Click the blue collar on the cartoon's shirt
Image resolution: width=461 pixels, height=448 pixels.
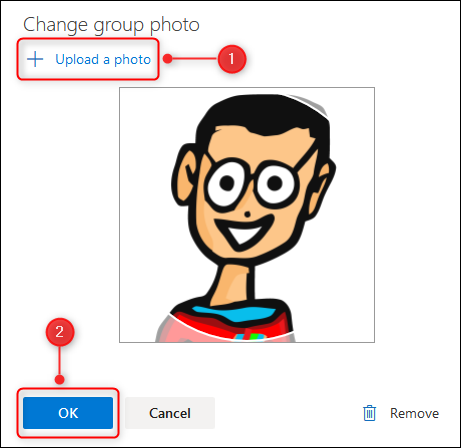click(x=235, y=313)
